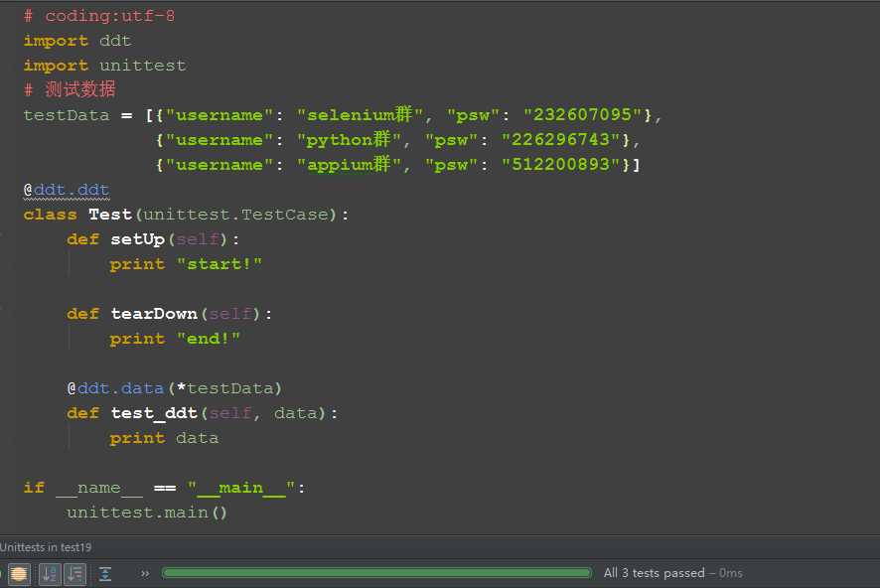
Task: Open the » more toolbar actions chevron
Action: coord(145,573)
